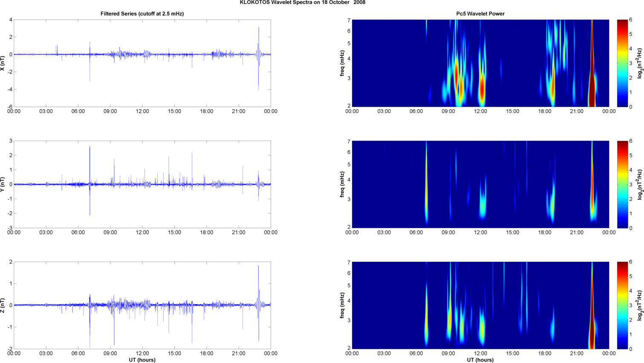Click the colorbar beside the top spectrogram
Image resolution: width=644 pixels, height=363 pixels.
[x=622, y=63]
